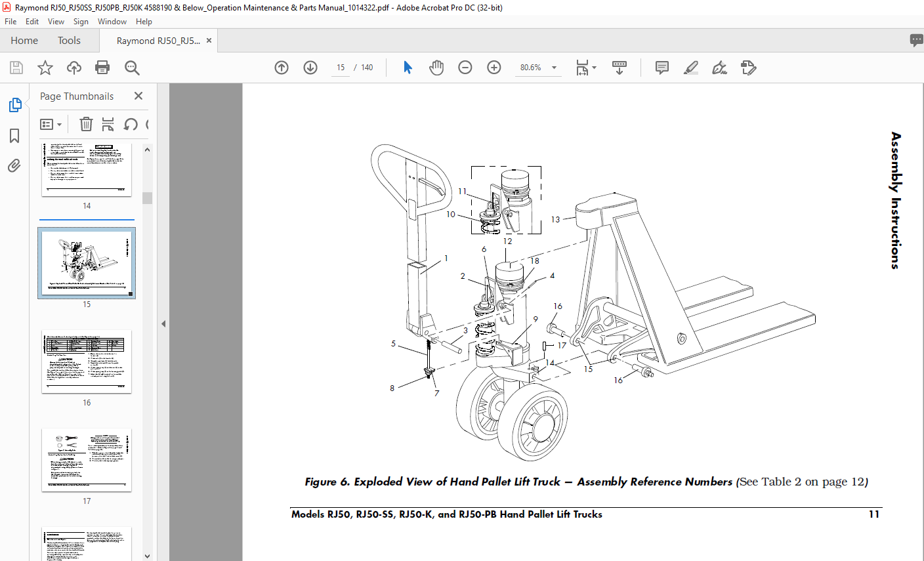The image size is (924, 561).
Task: Add bookmark star icon in toolbar
Action: coord(45,68)
